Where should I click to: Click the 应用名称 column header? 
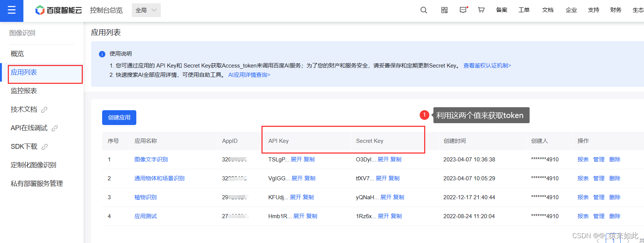tap(146, 141)
